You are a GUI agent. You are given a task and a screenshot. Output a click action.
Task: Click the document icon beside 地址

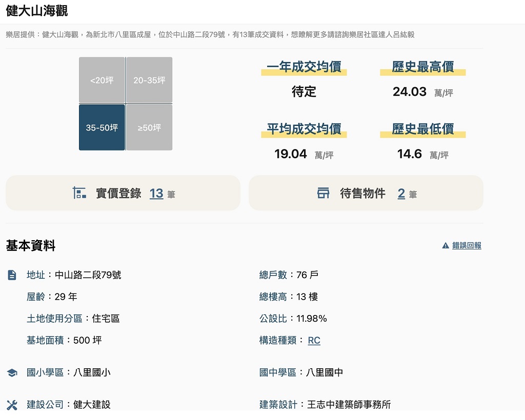pyautogui.click(x=12, y=275)
